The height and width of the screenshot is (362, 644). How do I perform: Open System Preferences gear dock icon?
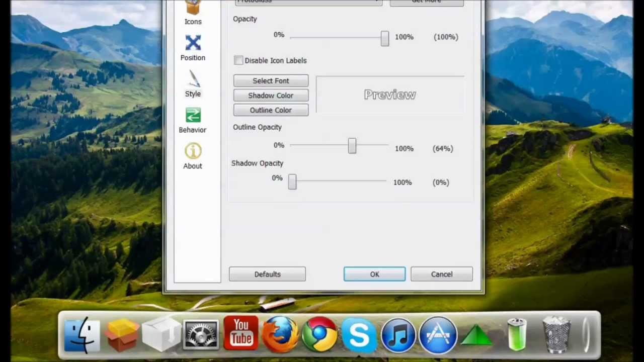(x=201, y=335)
